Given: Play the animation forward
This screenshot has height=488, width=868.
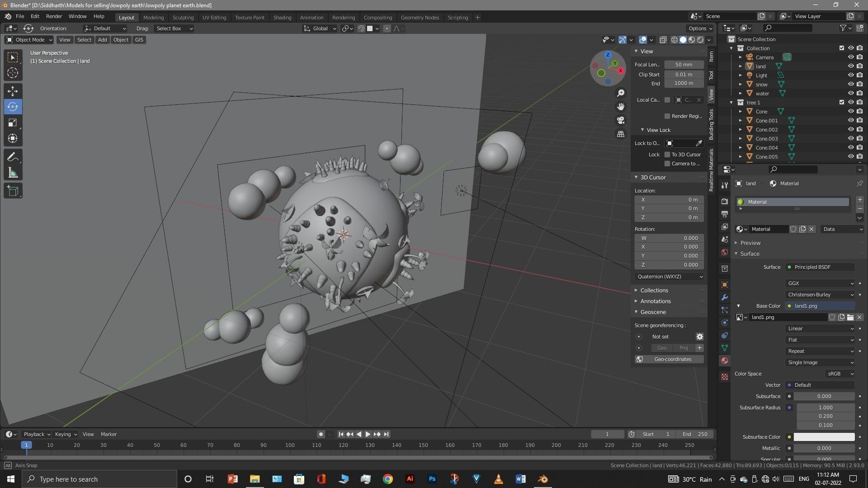Looking at the screenshot, I should 368,434.
